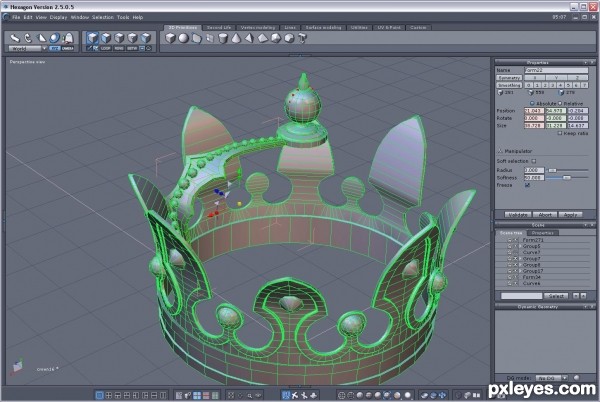Screen dimensions: 600x402
Task: Choose the scale manipulator triangle icon
Action: tap(41, 38)
